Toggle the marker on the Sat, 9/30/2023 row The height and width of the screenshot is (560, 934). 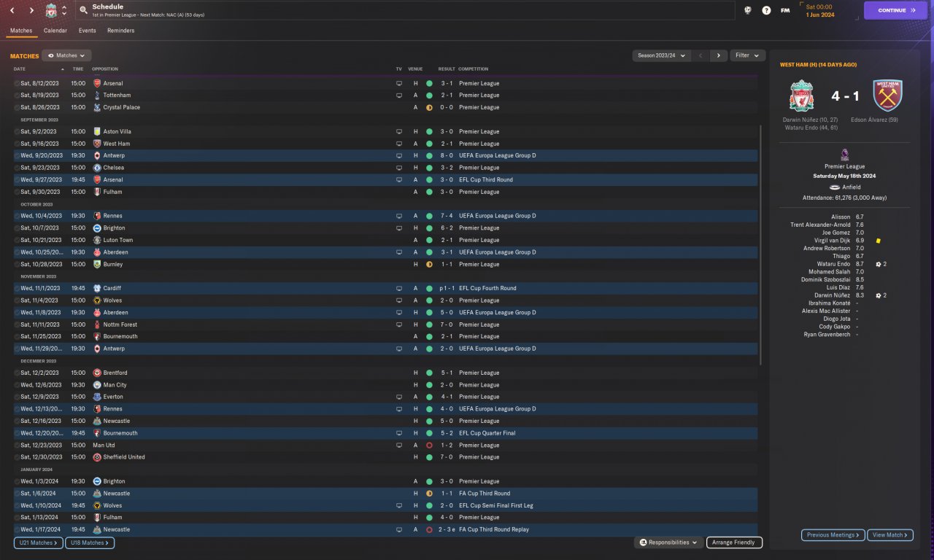coord(17,192)
